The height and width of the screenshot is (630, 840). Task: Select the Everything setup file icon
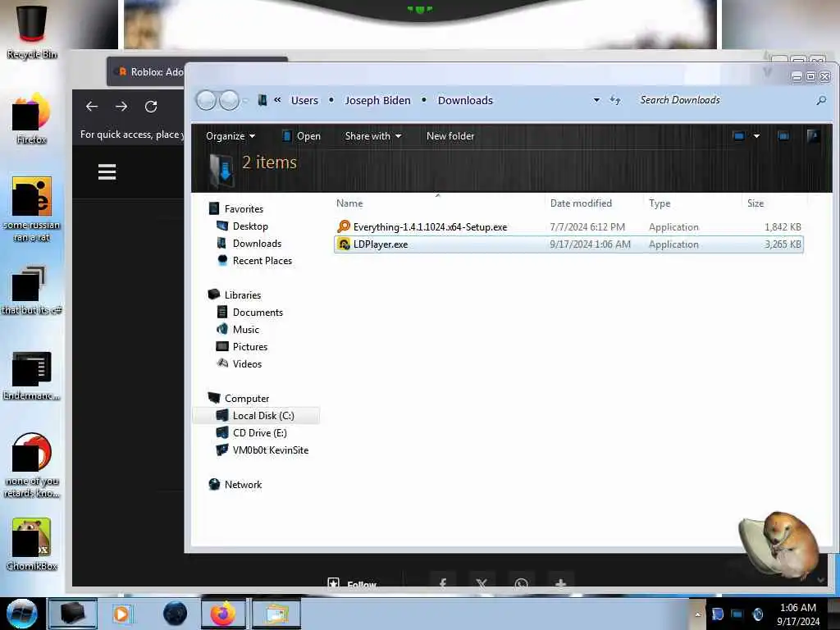point(344,226)
